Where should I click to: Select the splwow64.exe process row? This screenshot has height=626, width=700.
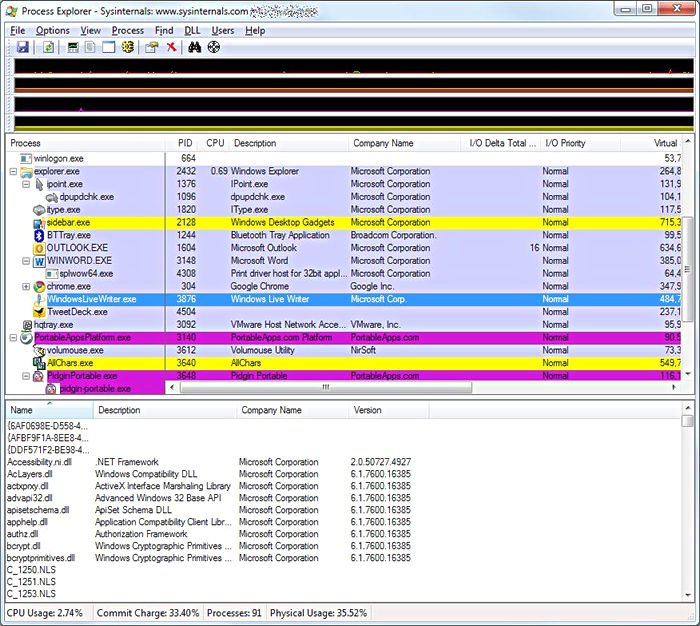[343, 274]
